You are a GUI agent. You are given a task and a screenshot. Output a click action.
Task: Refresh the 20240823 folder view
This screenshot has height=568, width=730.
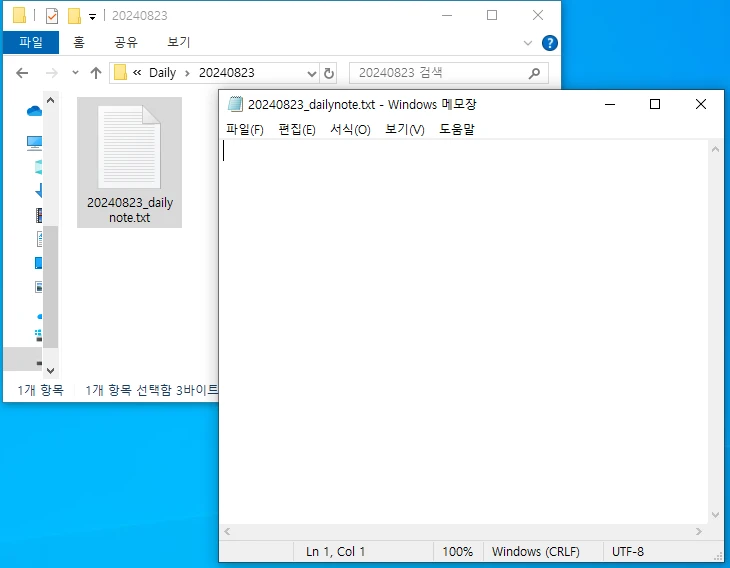329,74
